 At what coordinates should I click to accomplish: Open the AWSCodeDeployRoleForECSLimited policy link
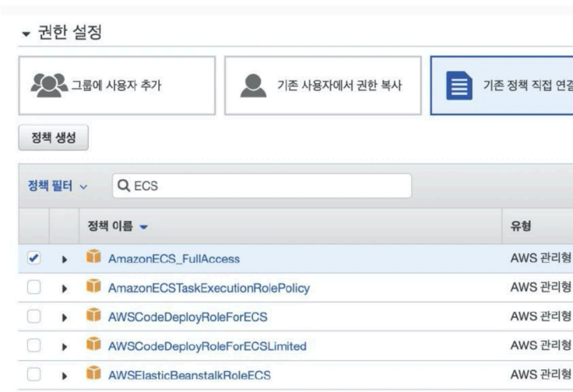point(207,346)
